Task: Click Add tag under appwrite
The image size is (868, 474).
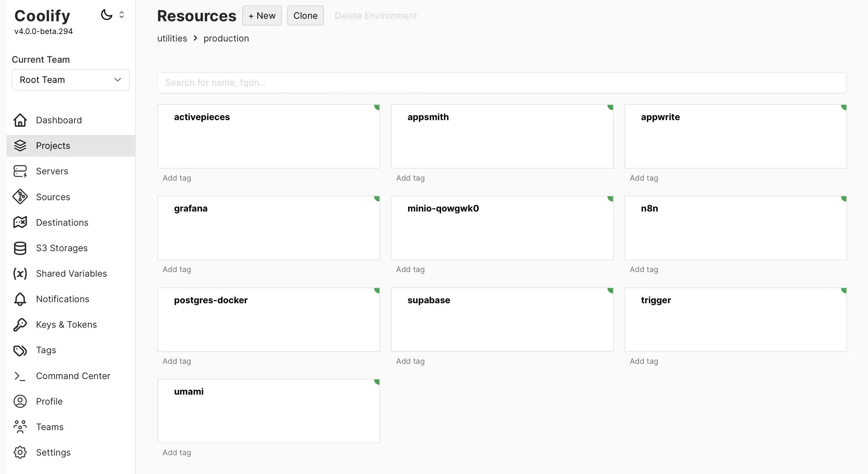Action: click(644, 178)
